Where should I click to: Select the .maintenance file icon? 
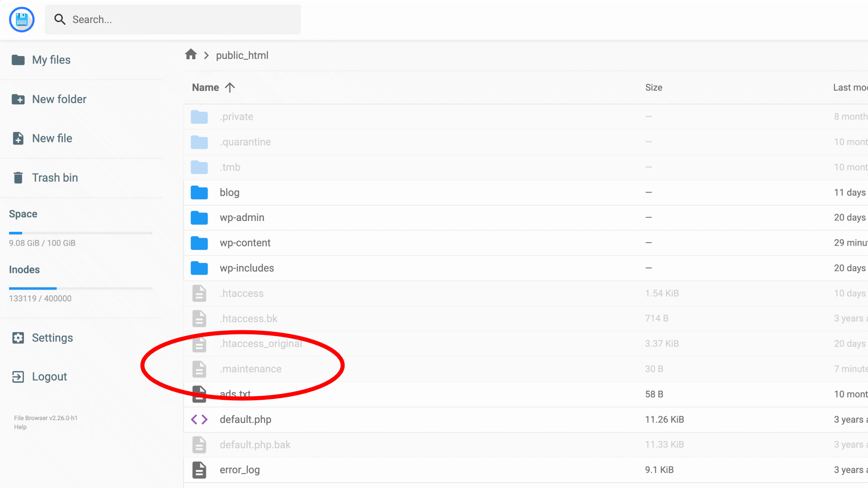(199, 369)
